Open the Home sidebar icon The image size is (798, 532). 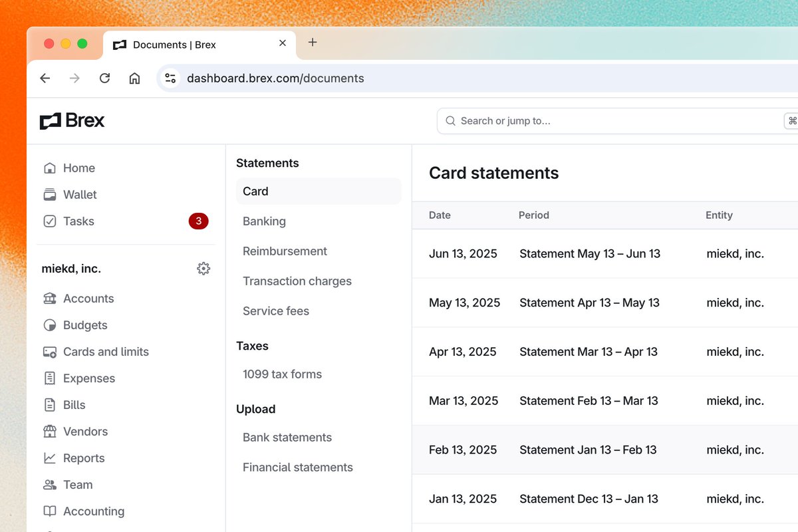point(50,168)
